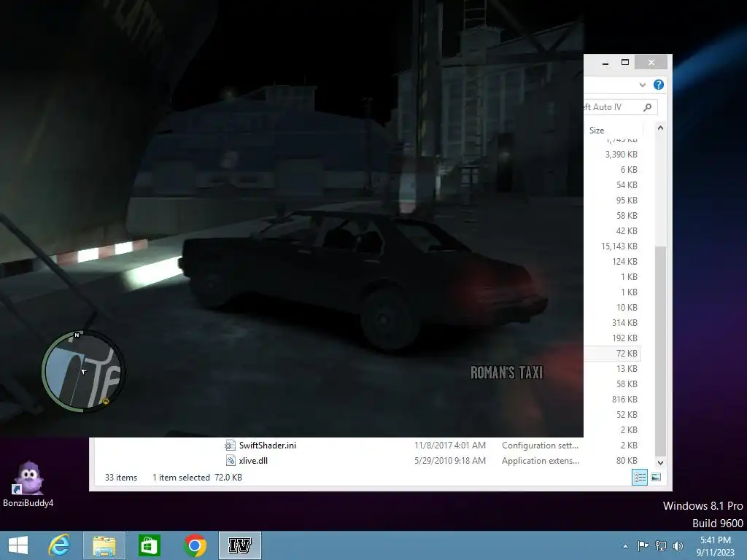
Task: Switch to Details view in Explorer
Action: [x=639, y=477]
